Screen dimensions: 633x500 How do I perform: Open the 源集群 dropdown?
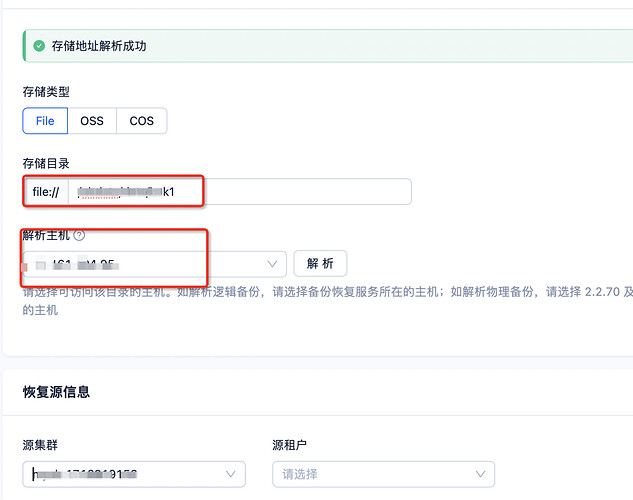click(x=134, y=474)
